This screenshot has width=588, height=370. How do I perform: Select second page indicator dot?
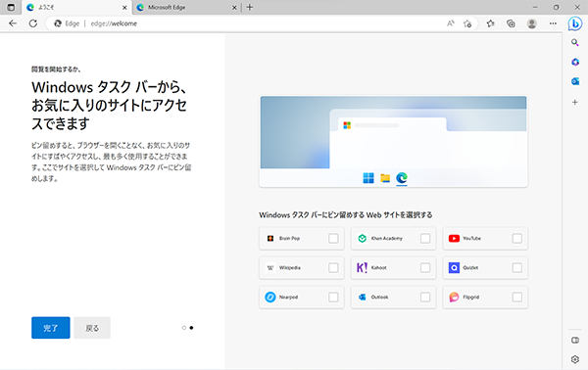(x=191, y=328)
